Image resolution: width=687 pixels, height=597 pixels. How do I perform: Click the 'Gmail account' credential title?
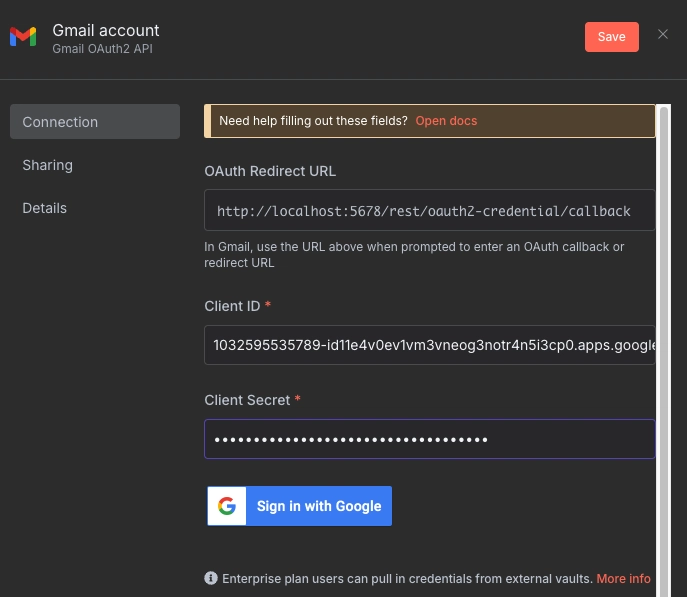106,30
